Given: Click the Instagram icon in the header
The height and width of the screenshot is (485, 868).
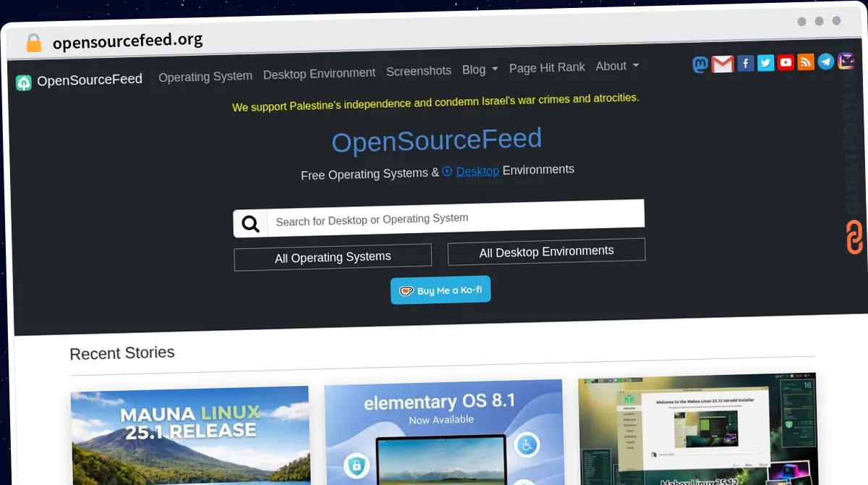Looking at the screenshot, I should point(846,62).
